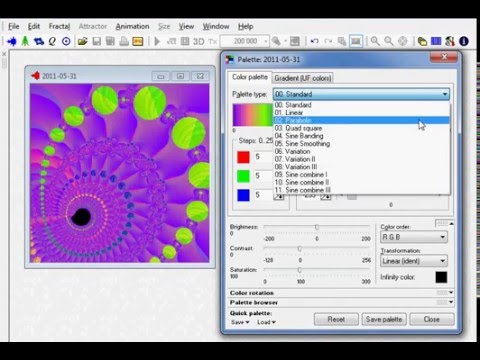Open the Transformation Linear (ident) dropdown
Image resolution: width=480 pixels, height=360 pixels.
(x=414, y=261)
